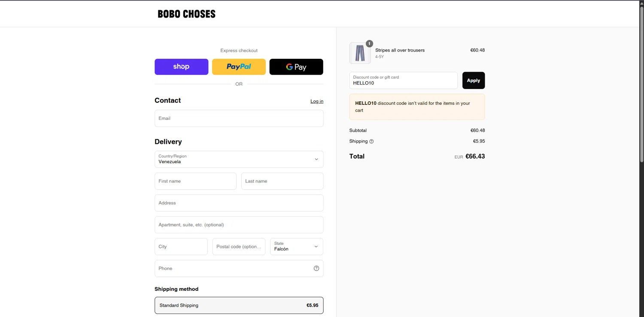This screenshot has height=317, width=644.
Task: Click the shipping info question-mark icon
Action: [372, 141]
